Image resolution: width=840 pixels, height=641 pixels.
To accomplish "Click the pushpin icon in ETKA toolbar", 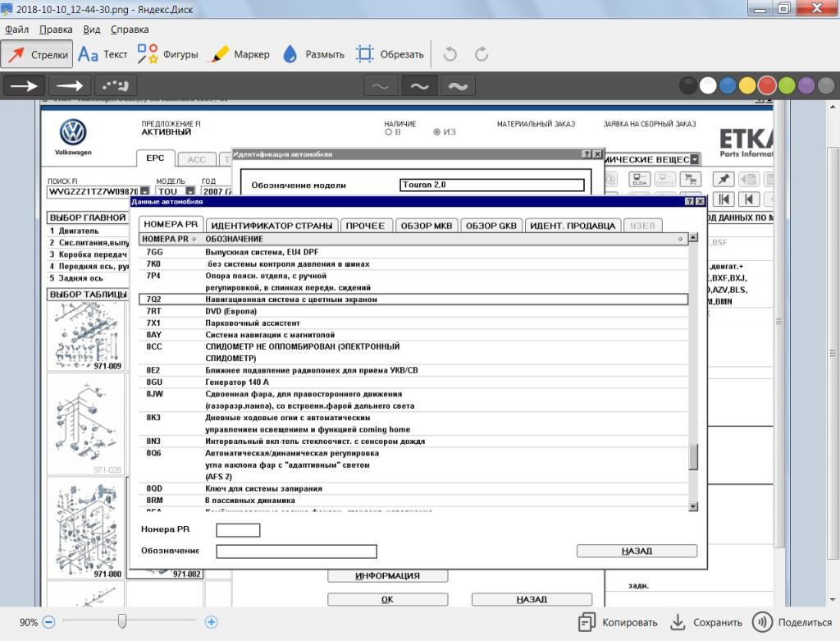I will pyautogui.click(x=724, y=179).
